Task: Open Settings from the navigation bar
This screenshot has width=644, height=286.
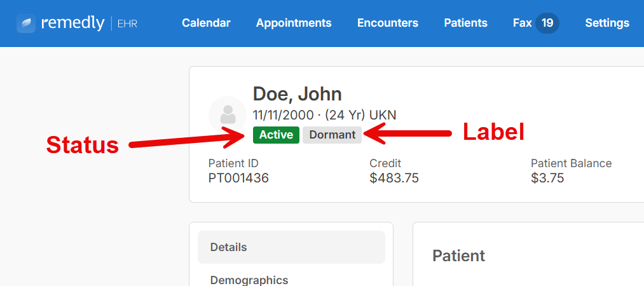Action: [x=607, y=23]
